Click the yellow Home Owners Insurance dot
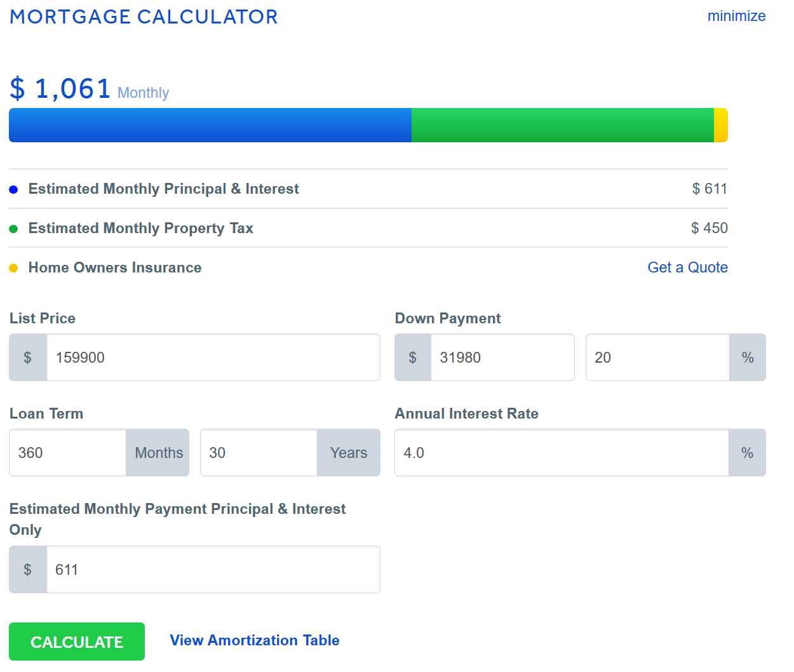This screenshot has height=672, width=794. pos(13,268)
